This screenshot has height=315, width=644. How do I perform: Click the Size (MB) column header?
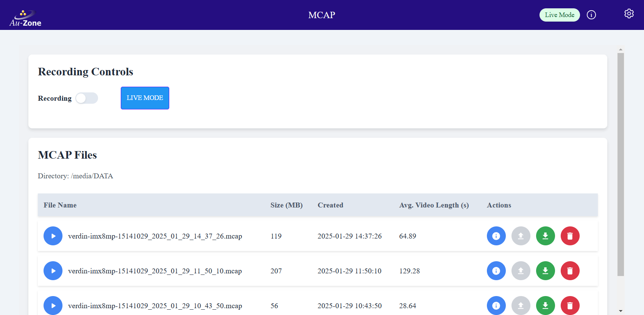[287, 205]
